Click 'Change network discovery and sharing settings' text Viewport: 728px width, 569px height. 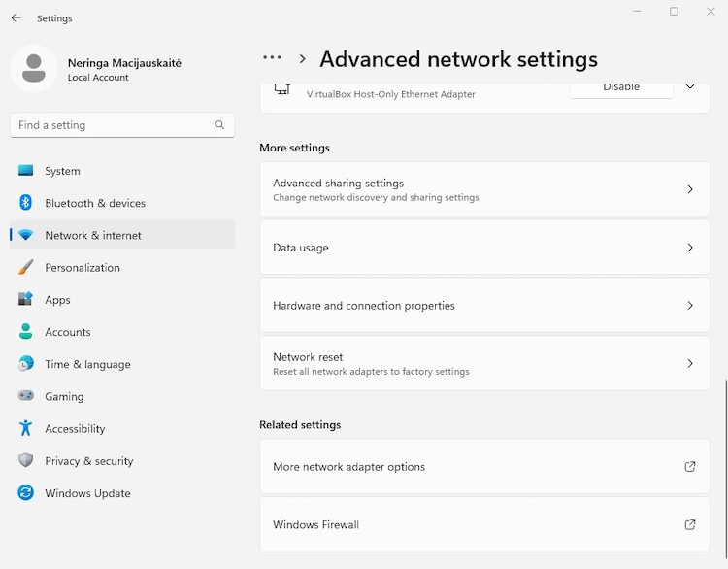click(x=376, y=197)
